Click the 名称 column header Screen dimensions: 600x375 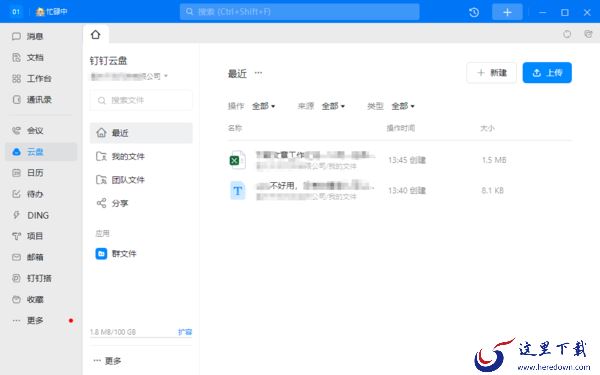(x=235, y=128)
